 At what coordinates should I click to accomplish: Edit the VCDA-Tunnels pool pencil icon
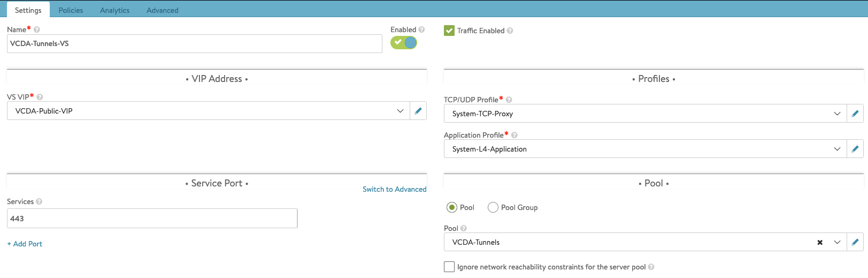click(855, 242)
